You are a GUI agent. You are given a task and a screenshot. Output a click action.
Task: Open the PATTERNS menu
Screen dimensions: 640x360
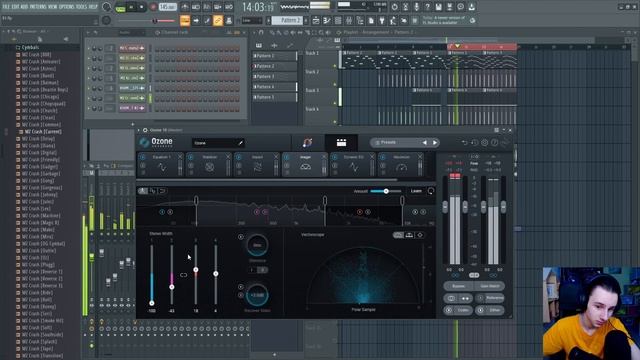38,7
